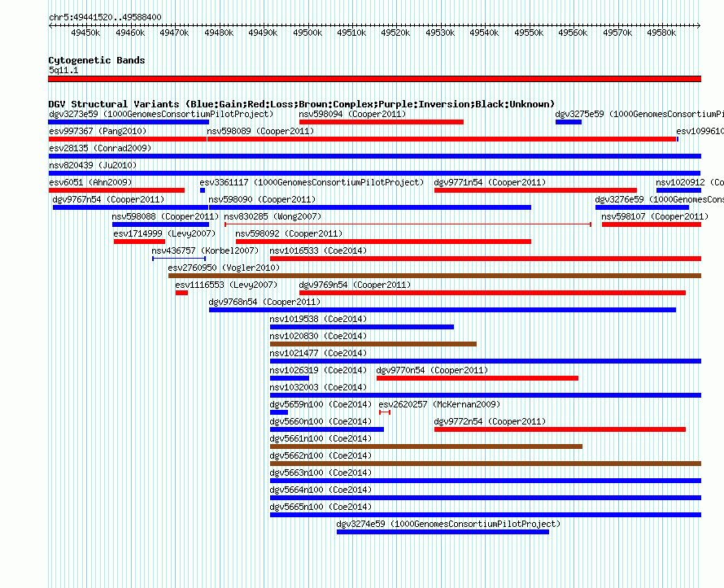
Task: Click the brown bar under nsv1020830
Action: pos(373,344)
